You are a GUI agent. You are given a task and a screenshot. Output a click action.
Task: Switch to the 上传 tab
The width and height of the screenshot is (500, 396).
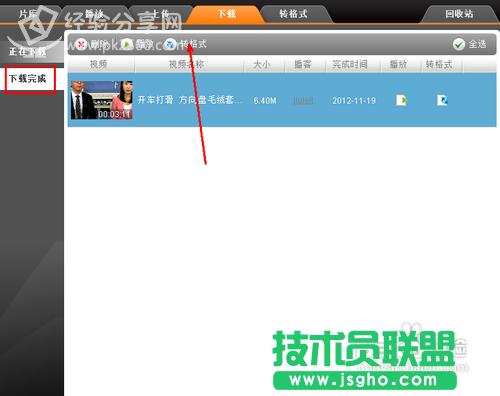[x=161, y=14]
